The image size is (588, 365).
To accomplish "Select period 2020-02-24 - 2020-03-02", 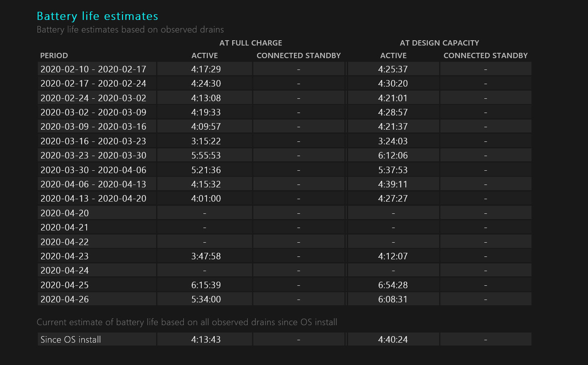I will coord(93,98).
